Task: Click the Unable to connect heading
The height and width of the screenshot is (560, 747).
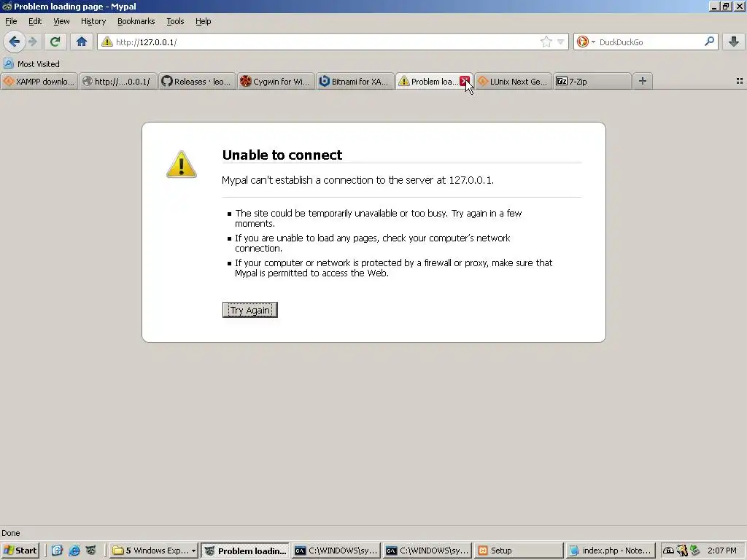Action: 282,155
